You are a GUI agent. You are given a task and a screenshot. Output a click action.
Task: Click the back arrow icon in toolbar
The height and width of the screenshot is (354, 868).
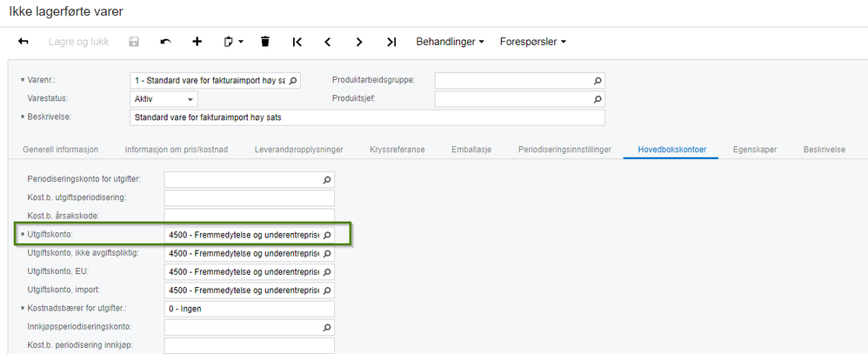point(23,42)
